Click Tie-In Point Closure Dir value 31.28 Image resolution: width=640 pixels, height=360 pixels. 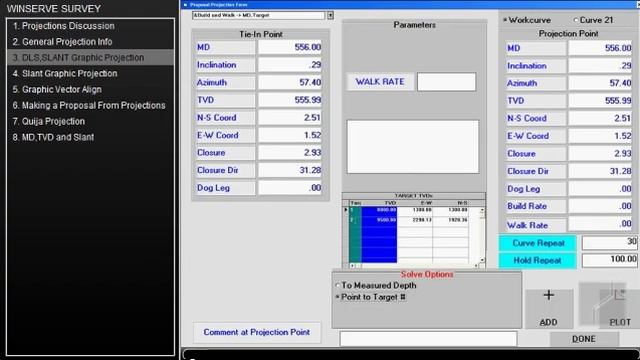click(290, 170)
